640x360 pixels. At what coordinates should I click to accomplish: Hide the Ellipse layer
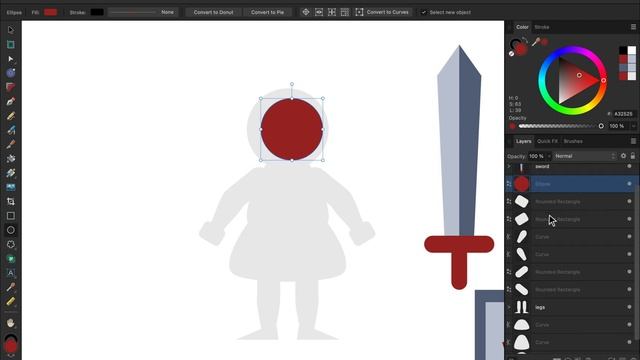tap(629, 184)
